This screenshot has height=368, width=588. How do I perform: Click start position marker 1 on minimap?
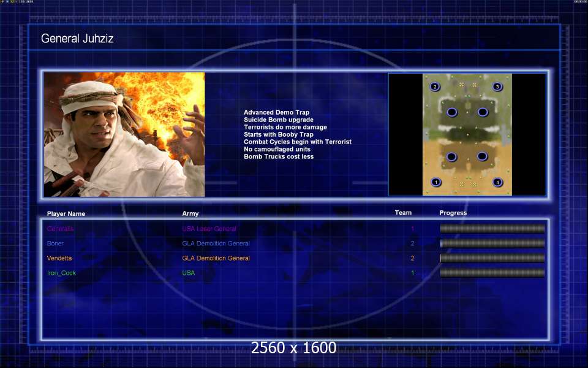pos(435,182)
